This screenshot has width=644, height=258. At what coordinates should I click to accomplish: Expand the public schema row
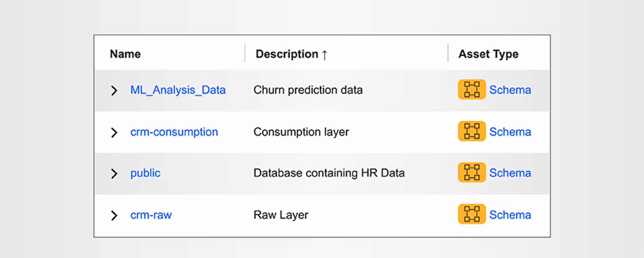click(114, 174)
